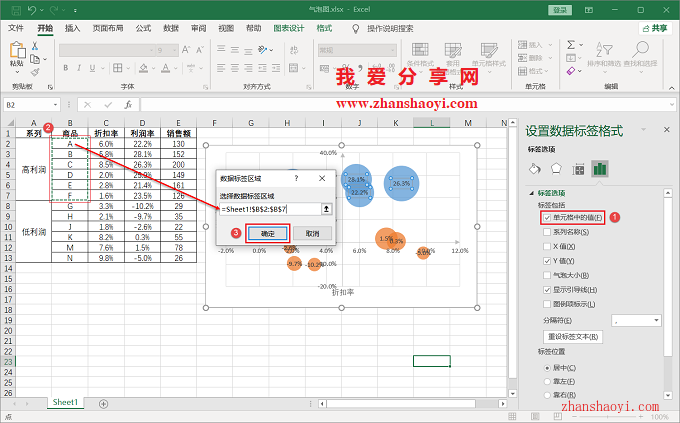Click the cell Borders icon
The height and width of the screenshot is (423, 680).
(x=118, y=68)
